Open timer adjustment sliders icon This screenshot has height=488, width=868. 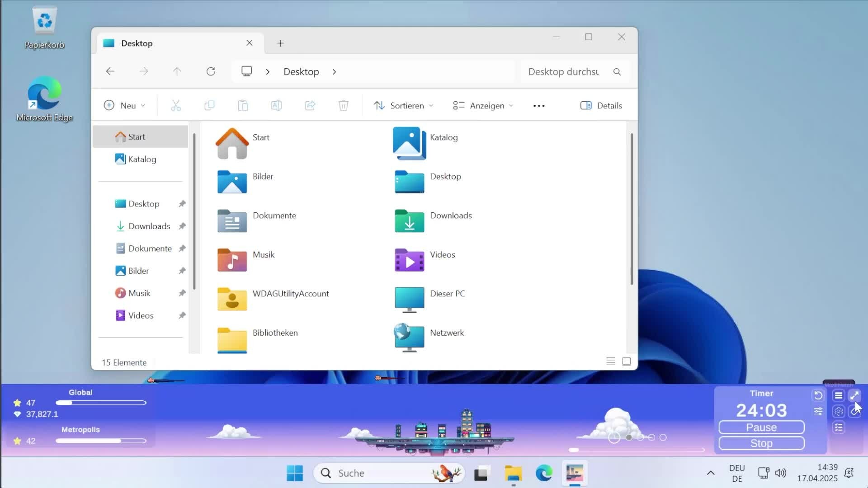818,412
